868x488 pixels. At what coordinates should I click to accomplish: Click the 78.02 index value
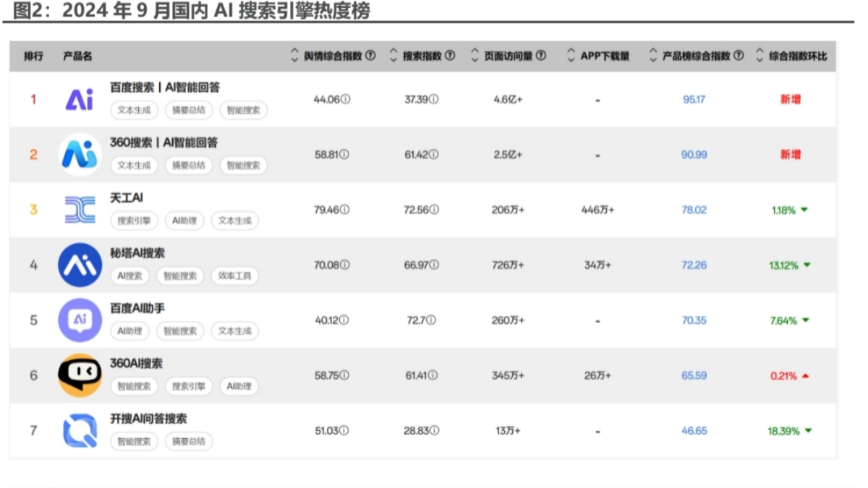tap(694, 210)
